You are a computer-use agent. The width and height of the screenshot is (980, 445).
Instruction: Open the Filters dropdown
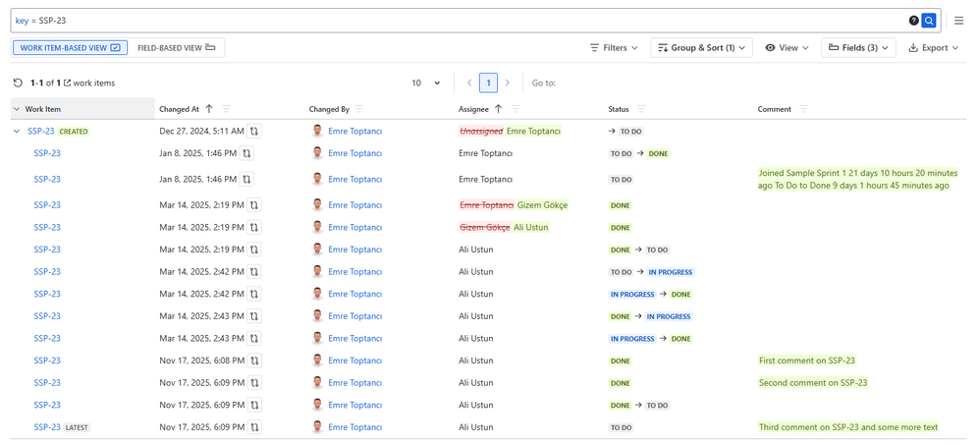tap(614, 47)
